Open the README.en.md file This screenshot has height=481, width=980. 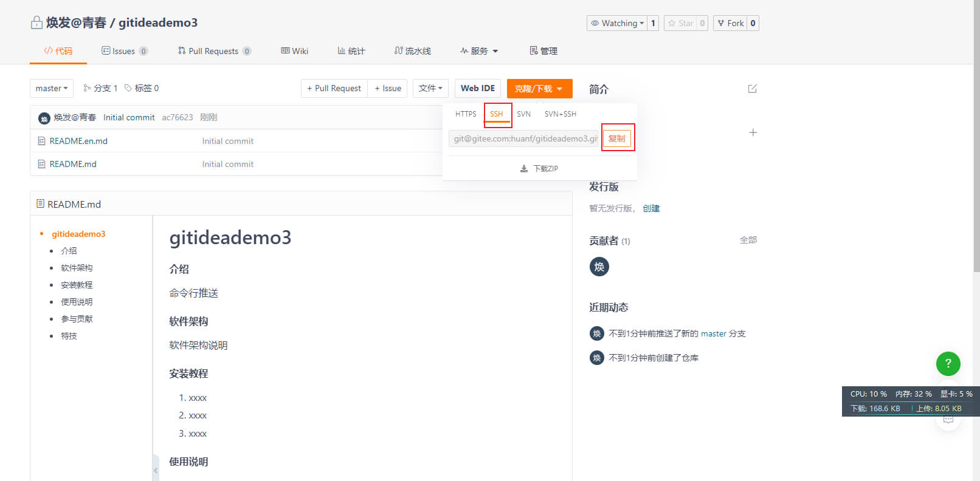pyautogui.click(x=78, y=141)
